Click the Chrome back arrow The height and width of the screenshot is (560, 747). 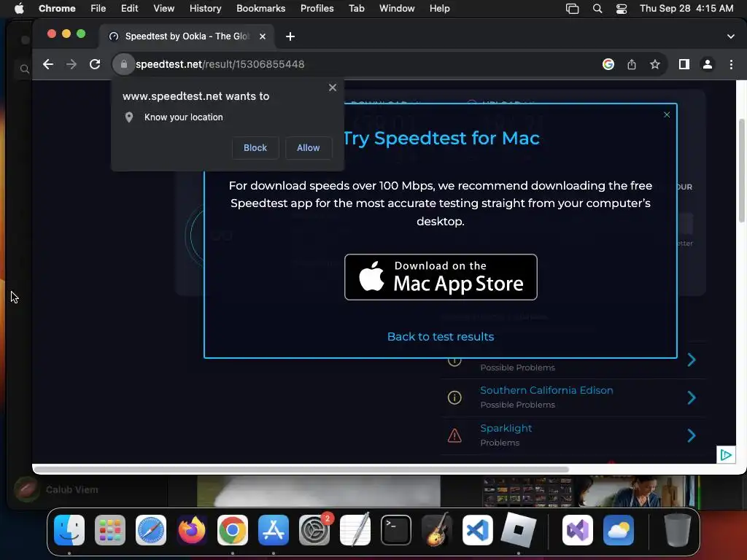pos(47,64)
